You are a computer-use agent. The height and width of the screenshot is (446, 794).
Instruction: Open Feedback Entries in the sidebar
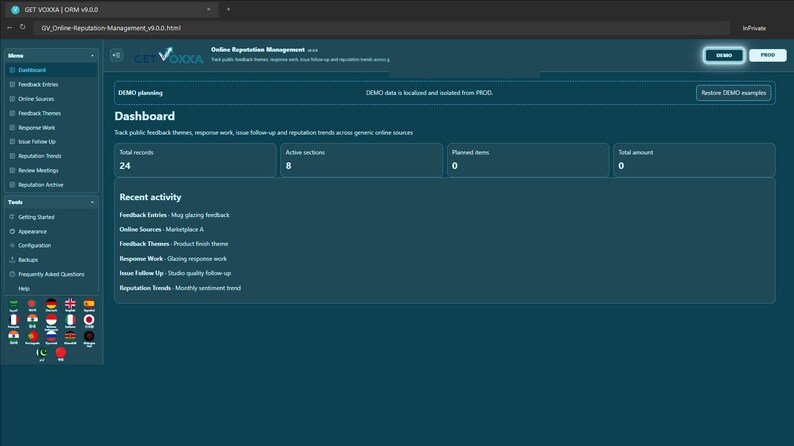pyautogui.click(x=51, y=85)
